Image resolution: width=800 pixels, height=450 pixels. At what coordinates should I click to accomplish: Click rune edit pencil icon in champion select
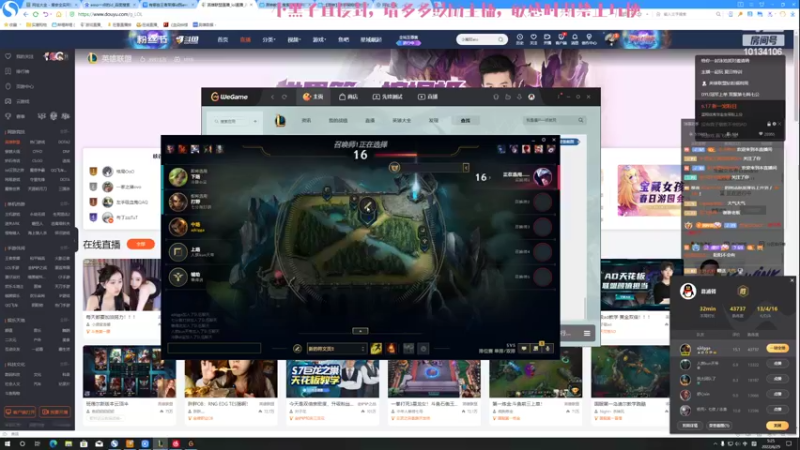click(x=297, y=348)
